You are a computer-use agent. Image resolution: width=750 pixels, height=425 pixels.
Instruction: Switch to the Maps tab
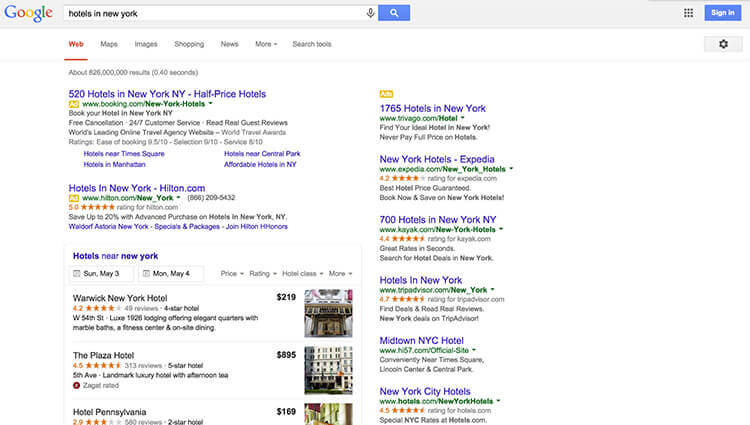point(109,44)
